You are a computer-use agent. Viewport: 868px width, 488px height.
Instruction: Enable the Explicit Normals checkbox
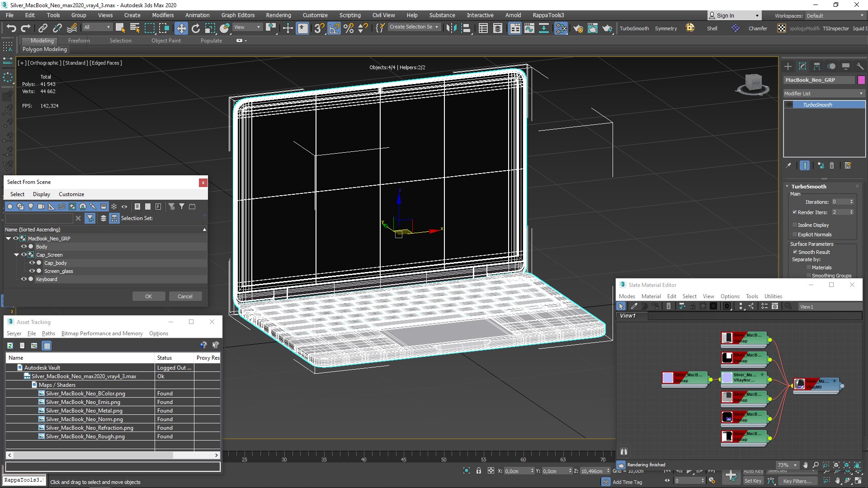click(795, 234)
